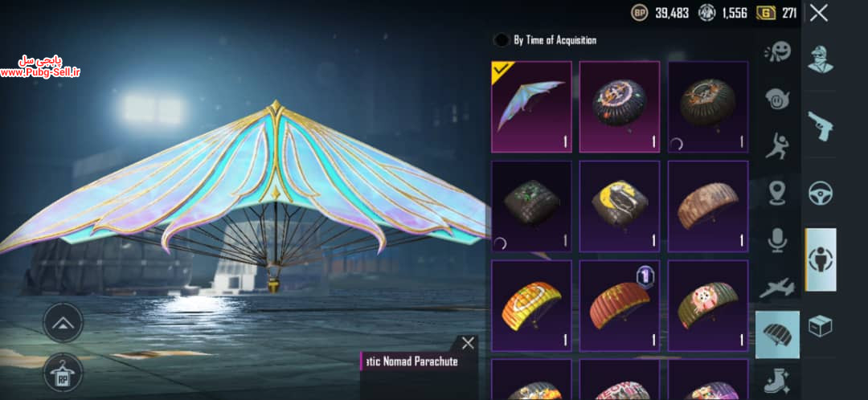
Task: Close the inventory with the top X
Action: tap(818, 13)
